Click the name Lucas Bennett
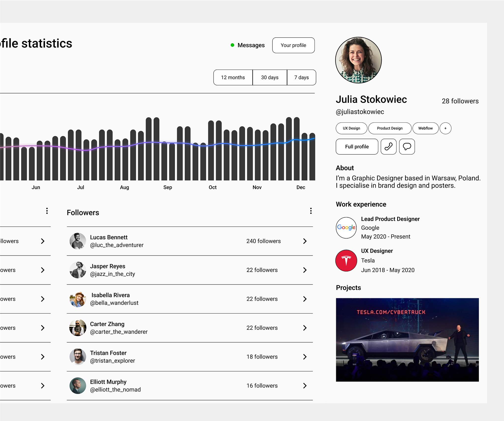The image size is (504, 421). (x=109, y=237)
